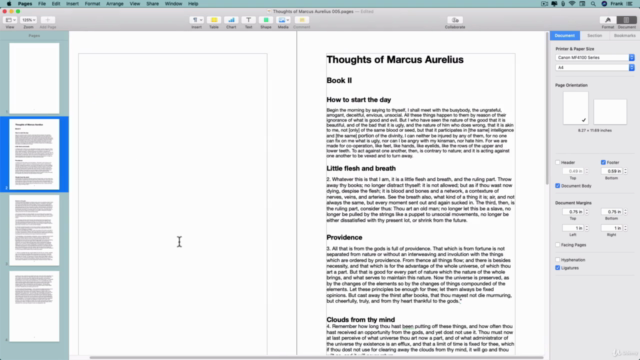Insert a Chart from toolbar
This screenshot has height=360, width=640.
pos(231,20)
